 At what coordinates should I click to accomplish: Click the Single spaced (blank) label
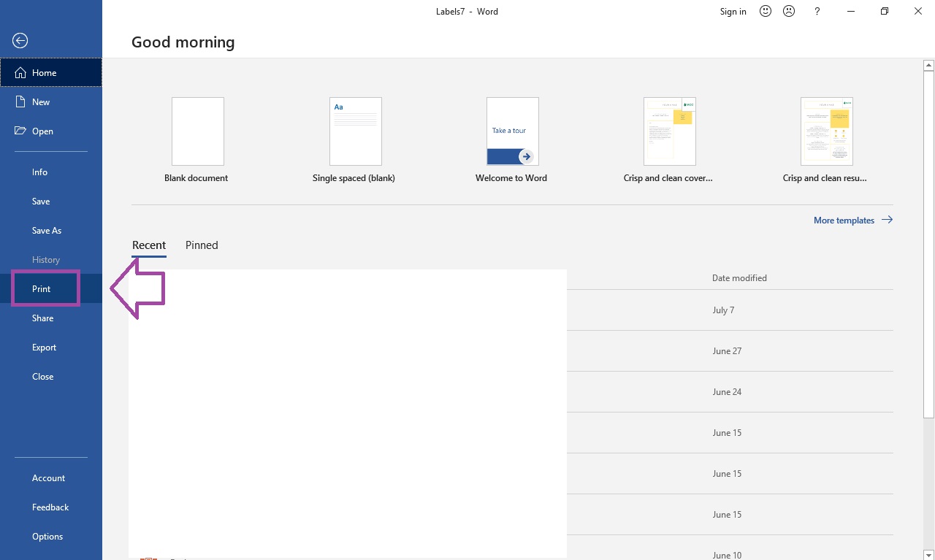click(354, 178)
